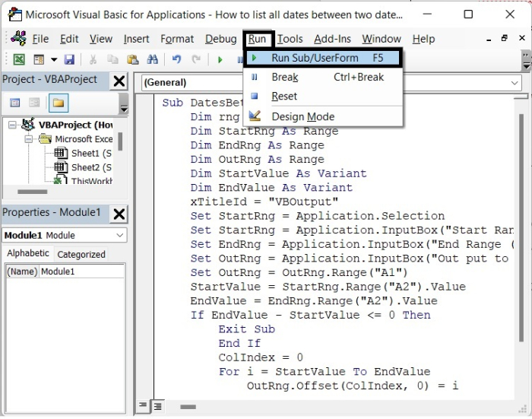Click the Paste clipboard icon
The image size is (532, 419).
(132, 59)
